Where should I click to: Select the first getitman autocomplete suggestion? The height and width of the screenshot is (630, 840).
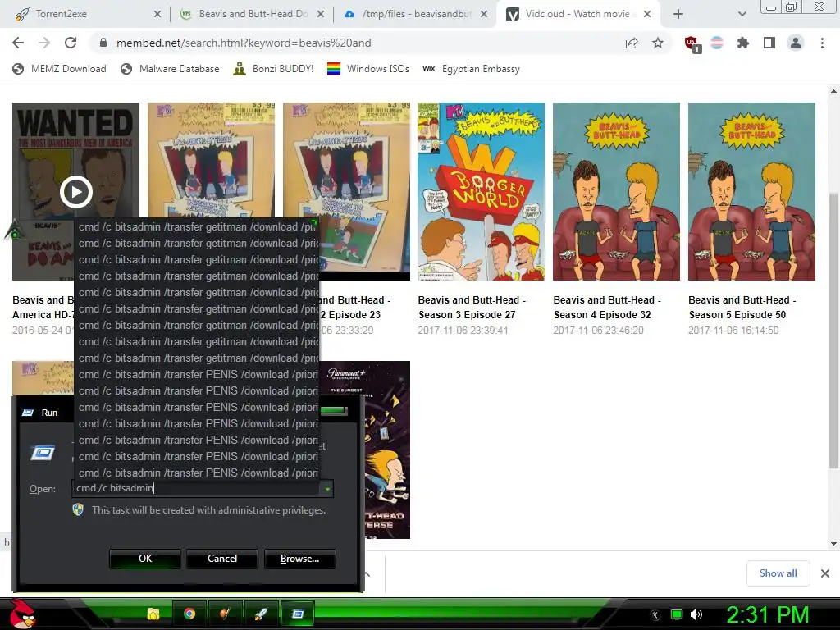pos(197,227)
